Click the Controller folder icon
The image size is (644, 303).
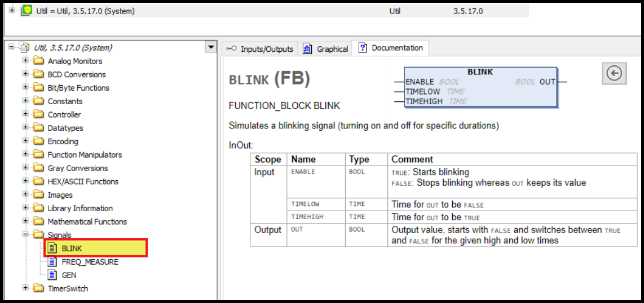pos(38,114)
